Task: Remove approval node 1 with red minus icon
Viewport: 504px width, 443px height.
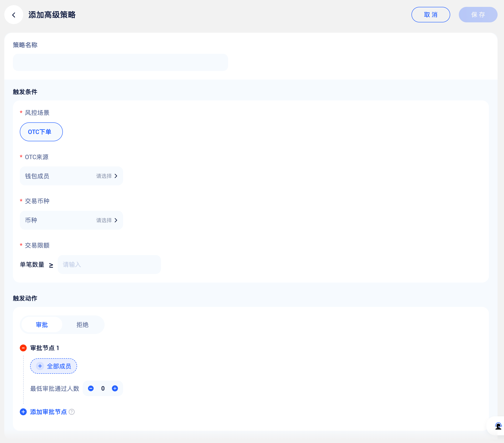Action: click(x=23, y=348)
